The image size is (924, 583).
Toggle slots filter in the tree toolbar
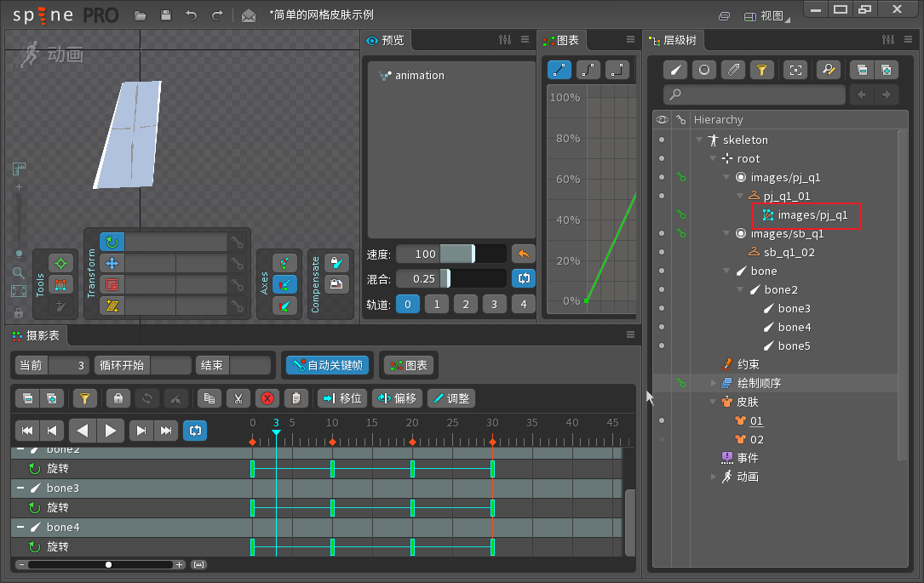tap(704, 70)
